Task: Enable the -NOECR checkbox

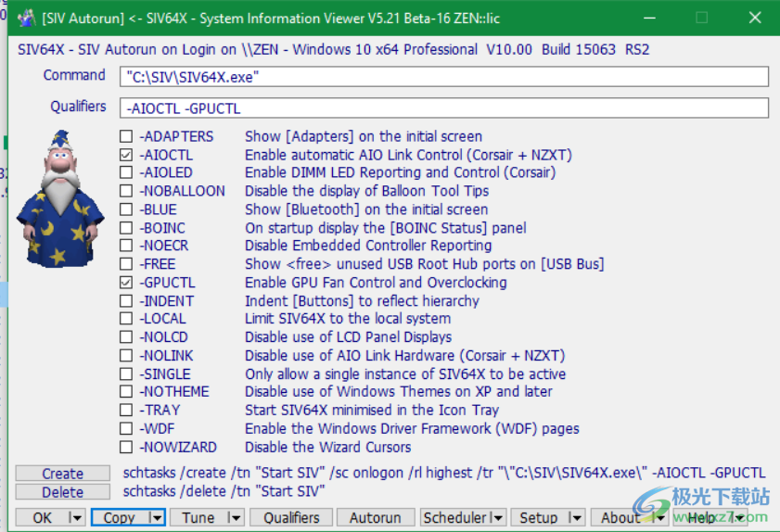Action: point(126,246)
